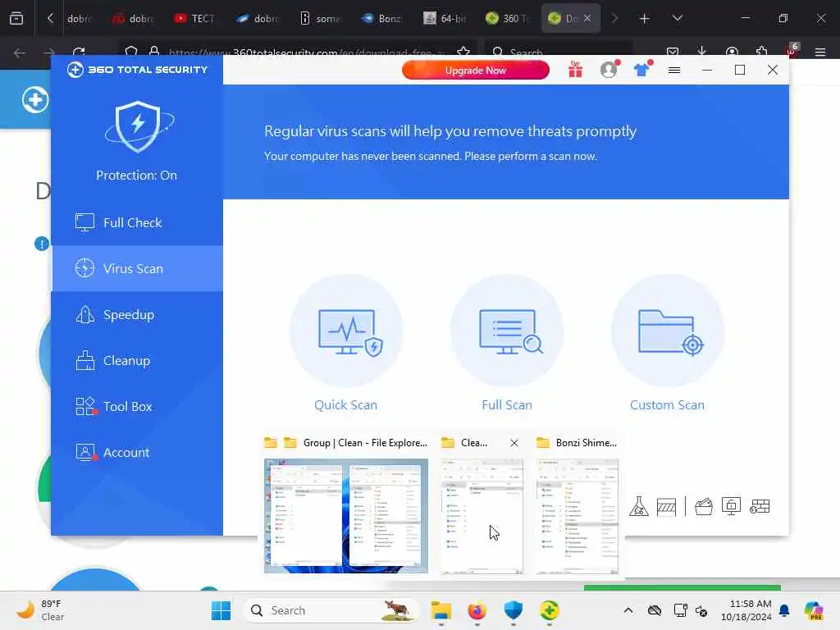Click the Custom Scan label
This screenshot has height=630, width=840.
point(667,405)
